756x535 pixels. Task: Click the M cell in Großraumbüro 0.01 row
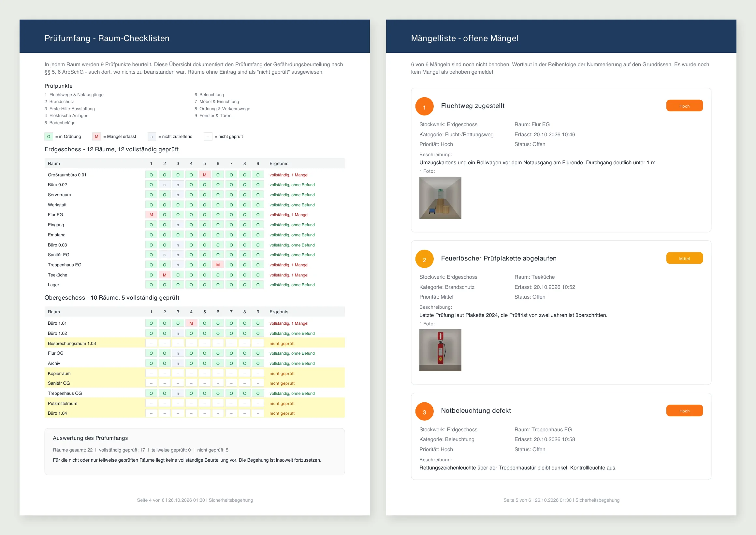pyautogui.click(x=204, y=175)
